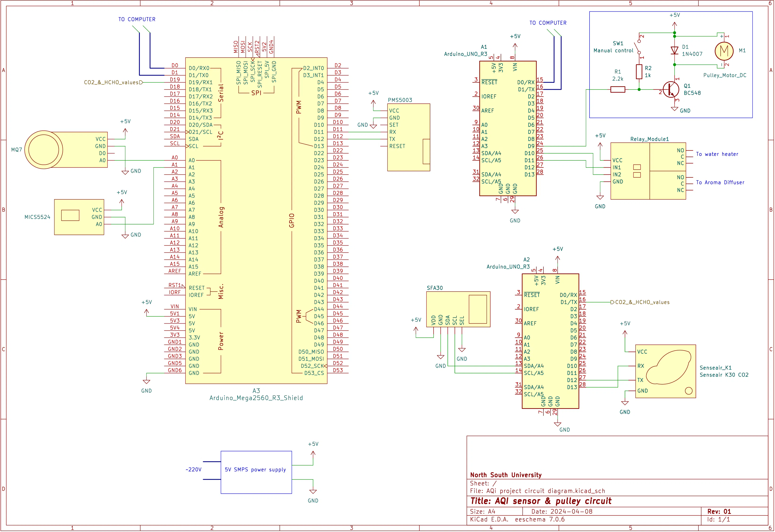Click the R1 2.2k resistor symbol
Image resolution: width=775 pixels, height=532 pixels.
pyautogui.click(x=618, y=89)
